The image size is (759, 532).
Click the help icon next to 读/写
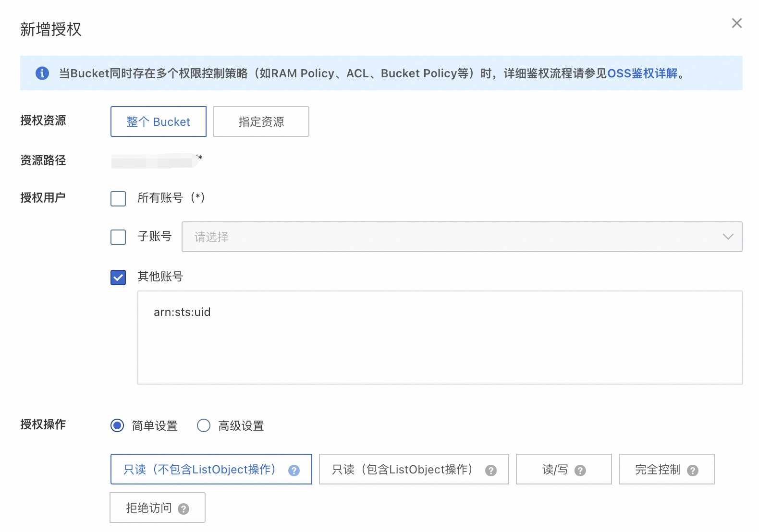tap(580, 471)
